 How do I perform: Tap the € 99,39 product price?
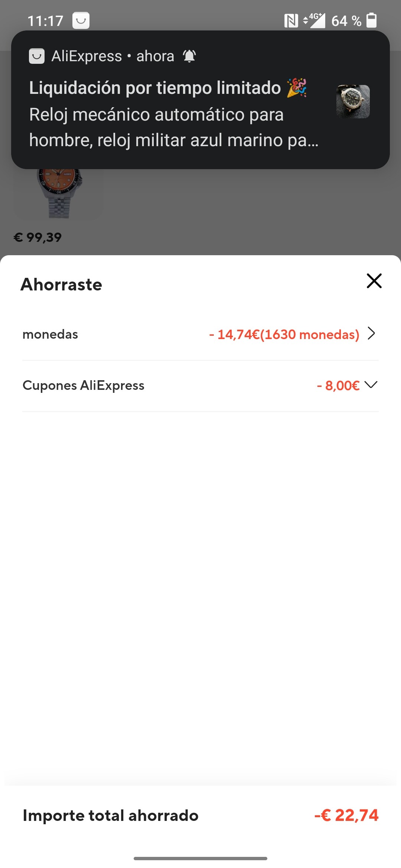pos(38,237)
